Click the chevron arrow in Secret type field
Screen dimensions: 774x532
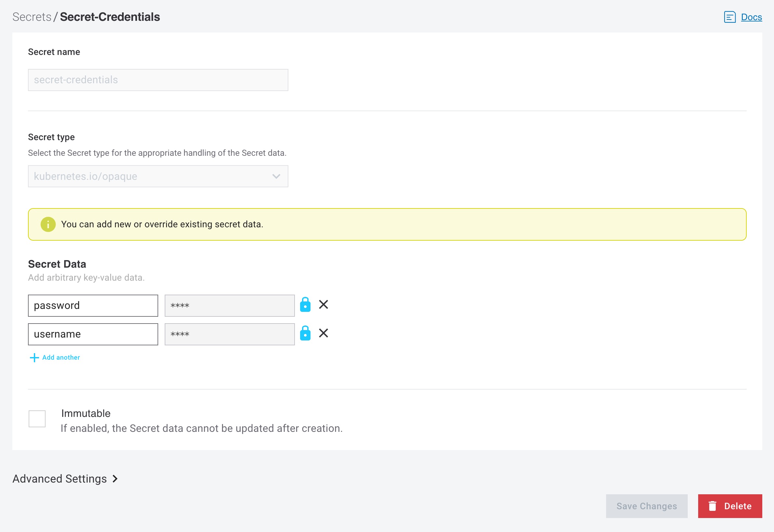click(276, 176)
